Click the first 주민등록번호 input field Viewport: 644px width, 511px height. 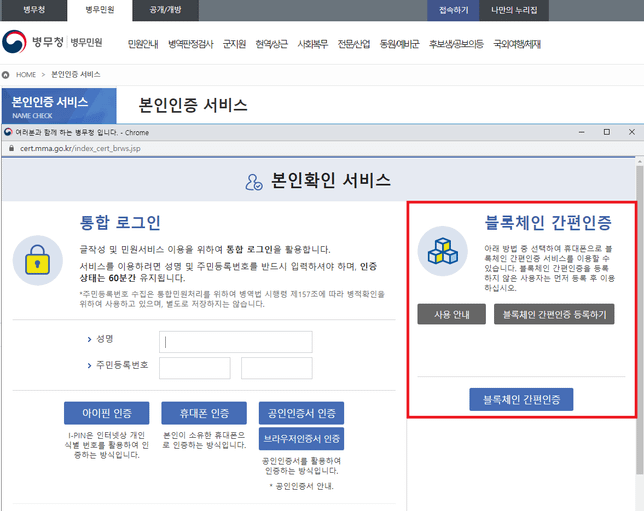[x=195, y=368]
